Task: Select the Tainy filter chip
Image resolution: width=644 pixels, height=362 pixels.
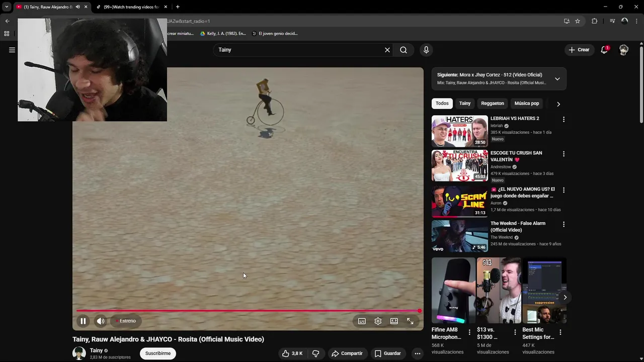Action: pos(465,103)
